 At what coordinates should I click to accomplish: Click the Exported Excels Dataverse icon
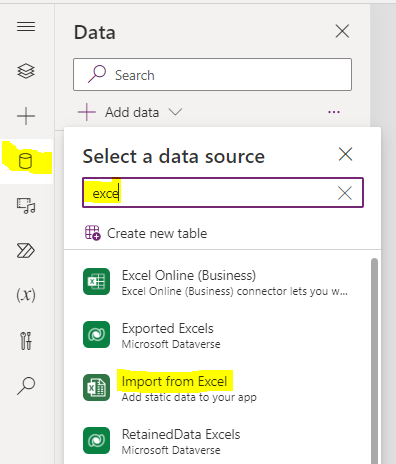click(x=96, y=334)
